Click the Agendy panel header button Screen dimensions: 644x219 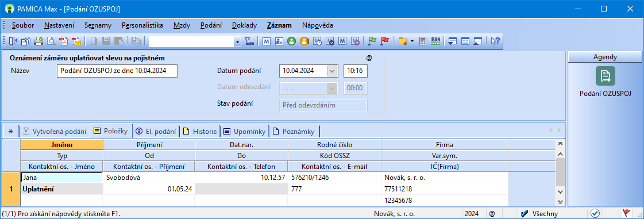coord(605,57)
